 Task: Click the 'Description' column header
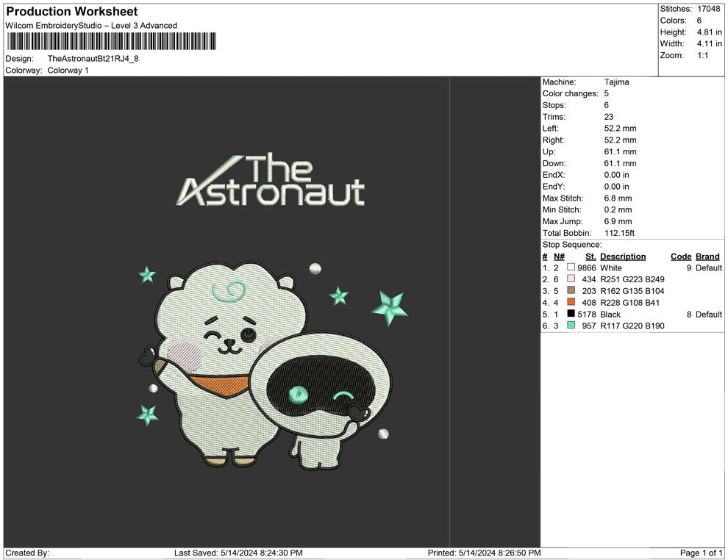[623, 256]
